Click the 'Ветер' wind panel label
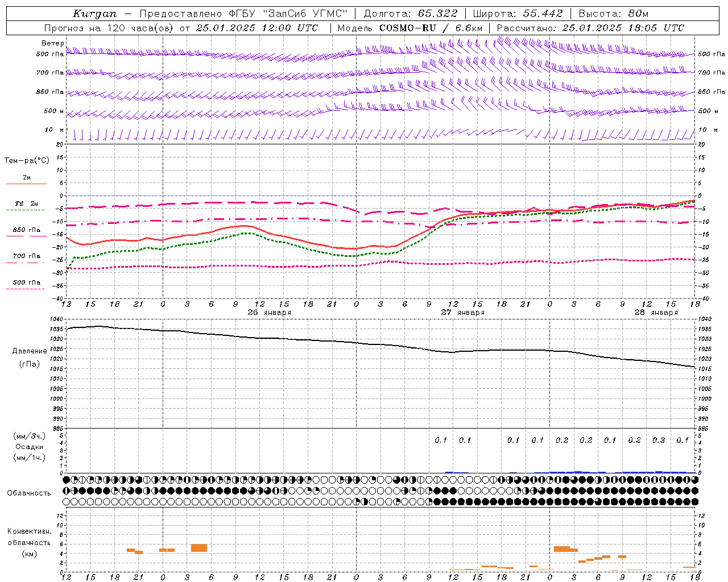This screenshot has height=582, width=728. pos(52,43)
